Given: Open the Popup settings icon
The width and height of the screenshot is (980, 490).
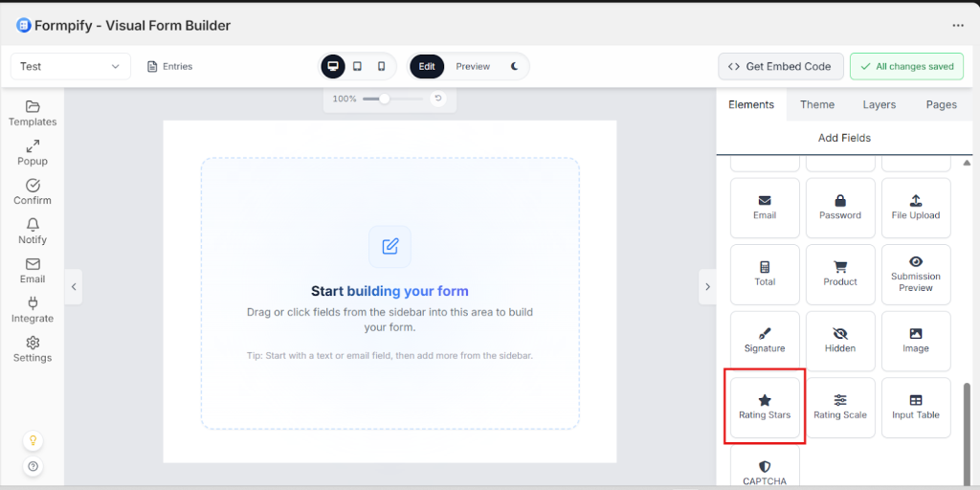Looking at the screenshot, I should click(x=33, y=152).
